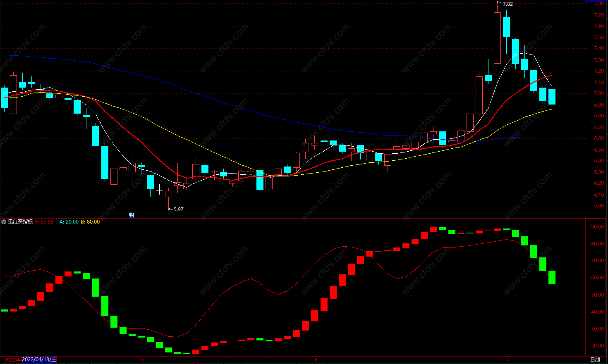Screen dimensions: 608x364
Task: Click the 7.82 high price label
Action: tap(508, 4)
